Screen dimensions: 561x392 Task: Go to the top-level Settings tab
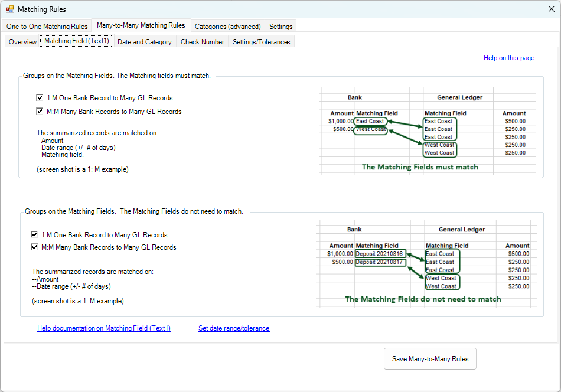coord(280,27)
